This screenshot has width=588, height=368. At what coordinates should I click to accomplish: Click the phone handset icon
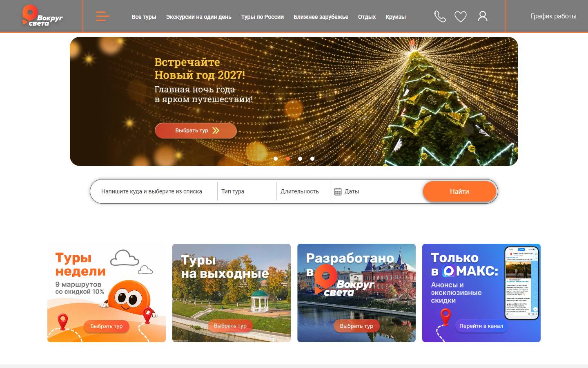[x=440, y=16]
